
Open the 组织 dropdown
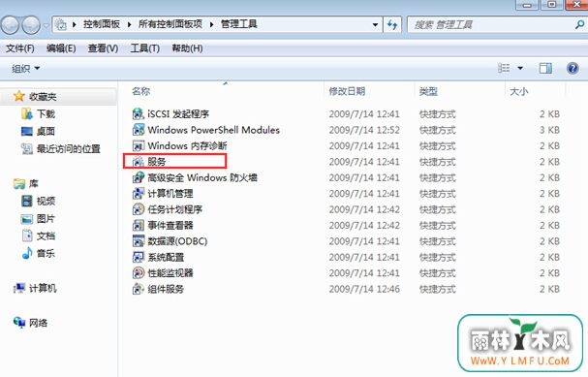26,68
